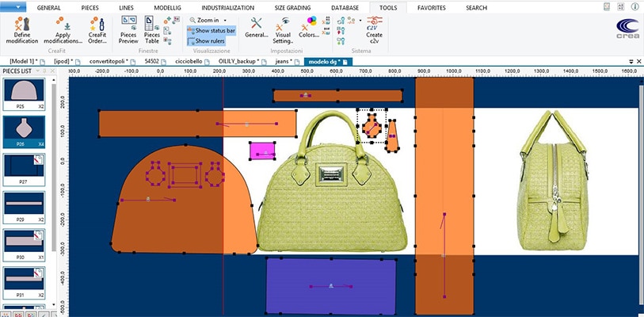Screen dimensions: 644x317
Task: Select piece P31 thumbnail
Action: click(x=24, y=283)
